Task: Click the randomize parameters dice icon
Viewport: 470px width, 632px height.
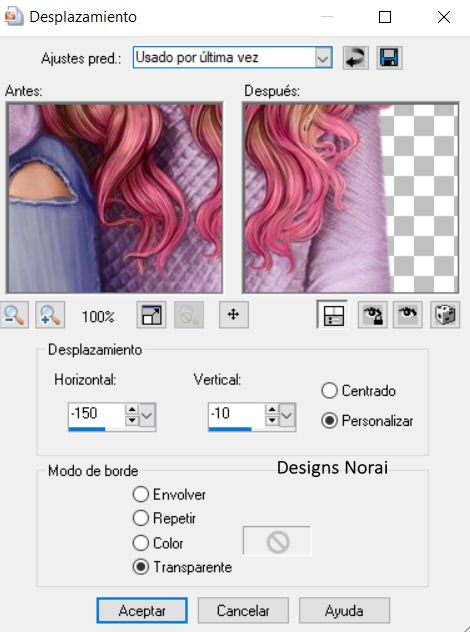Action: (445, 314)
